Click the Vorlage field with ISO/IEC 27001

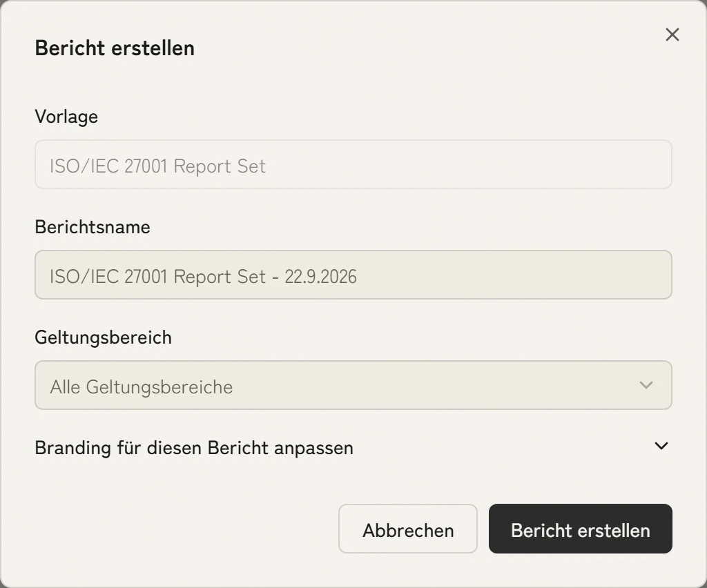353,164
